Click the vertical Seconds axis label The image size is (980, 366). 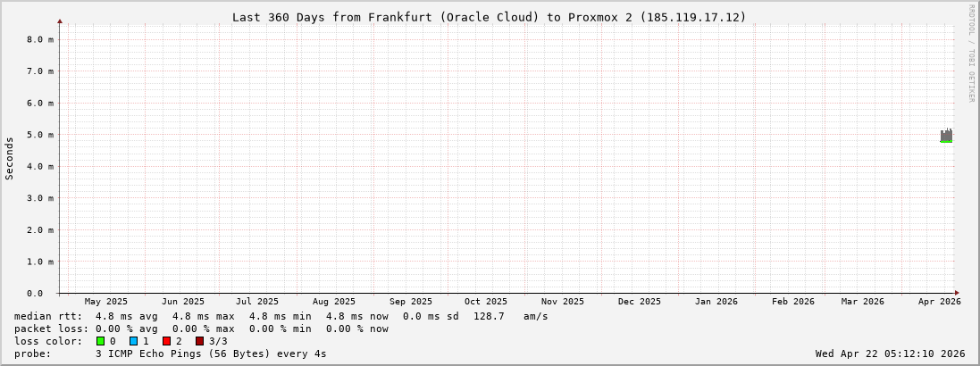[10, 158]
